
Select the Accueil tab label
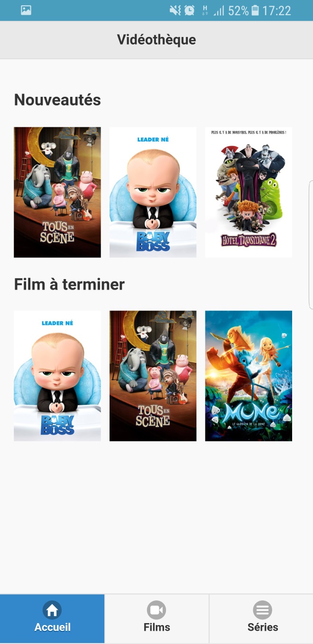point(52,627)
